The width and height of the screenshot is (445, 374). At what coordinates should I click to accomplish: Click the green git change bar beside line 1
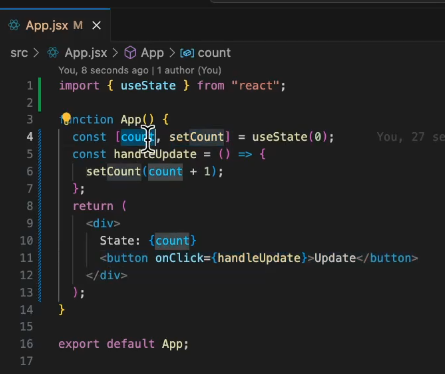click(x=40, y=94)
